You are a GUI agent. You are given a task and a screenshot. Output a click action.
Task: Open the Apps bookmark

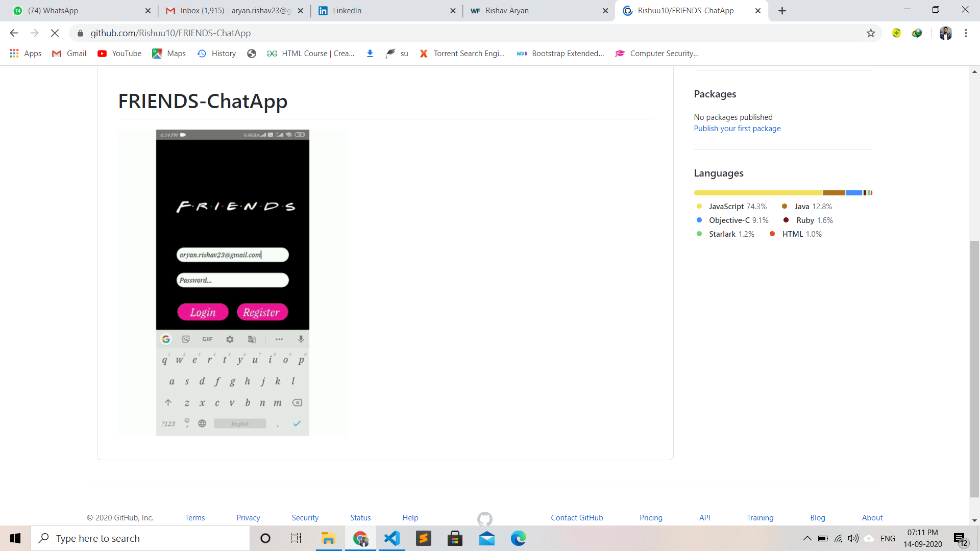[26, 54]
